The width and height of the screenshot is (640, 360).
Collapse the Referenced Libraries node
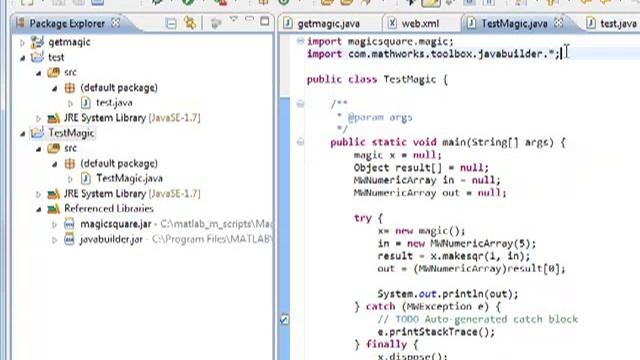click(38, 209)
